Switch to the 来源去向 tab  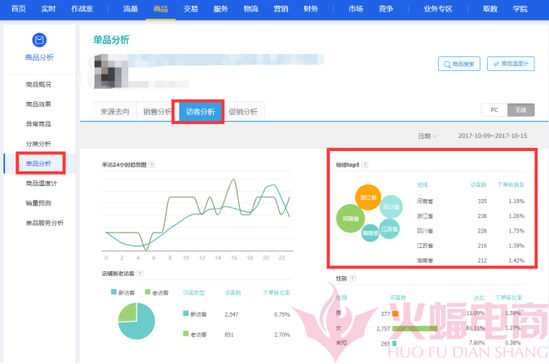tap(115, 112)
